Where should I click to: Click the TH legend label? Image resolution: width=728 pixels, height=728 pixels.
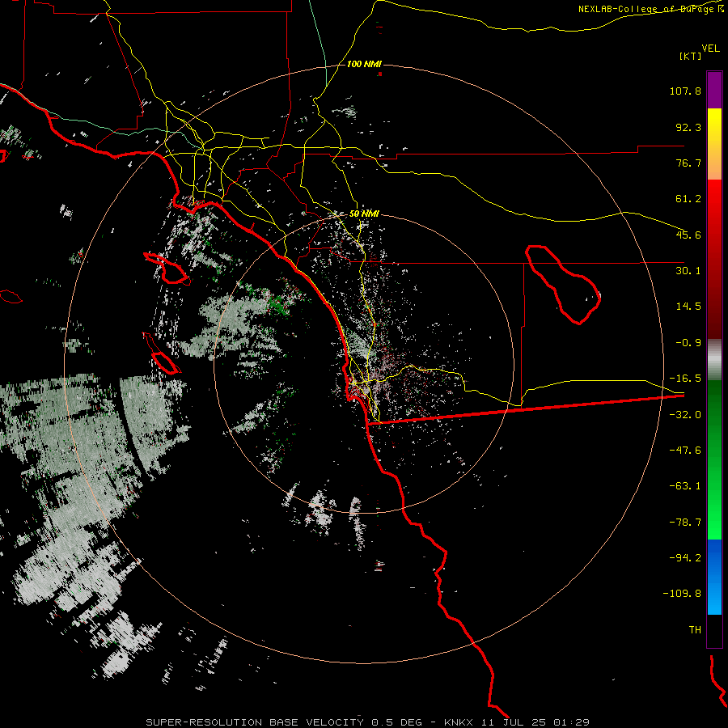point(695,630)
